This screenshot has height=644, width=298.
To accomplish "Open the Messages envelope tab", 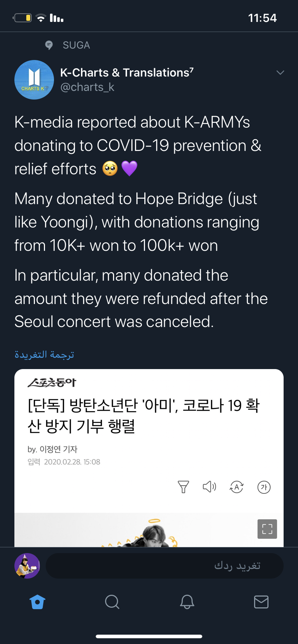I will [261, 602].
